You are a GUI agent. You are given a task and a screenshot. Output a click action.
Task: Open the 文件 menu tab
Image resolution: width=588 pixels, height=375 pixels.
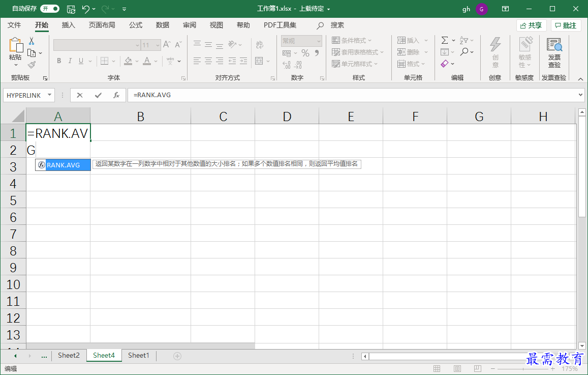pyautogui.click(x=14, y=25)
